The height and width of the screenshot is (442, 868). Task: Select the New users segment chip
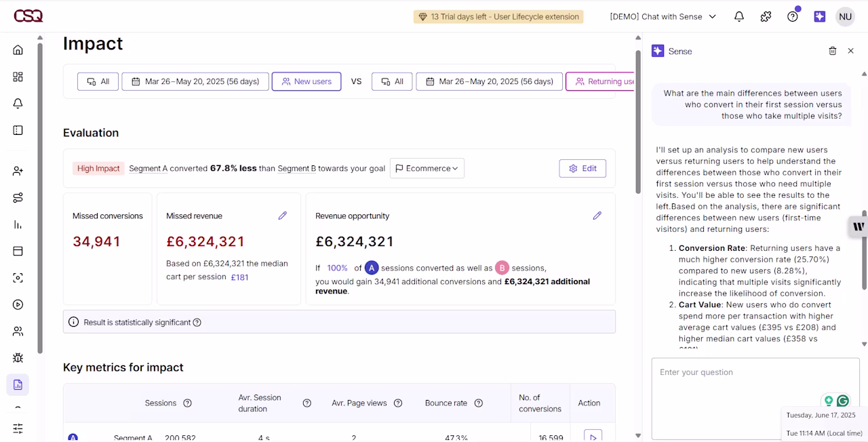point(307,81)
